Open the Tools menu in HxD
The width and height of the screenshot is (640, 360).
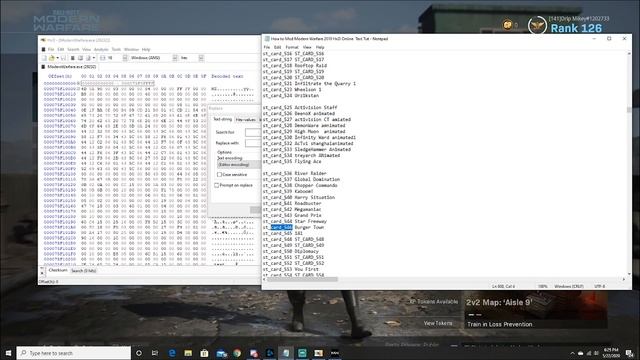pyautogui.click(x=116, y=49)
